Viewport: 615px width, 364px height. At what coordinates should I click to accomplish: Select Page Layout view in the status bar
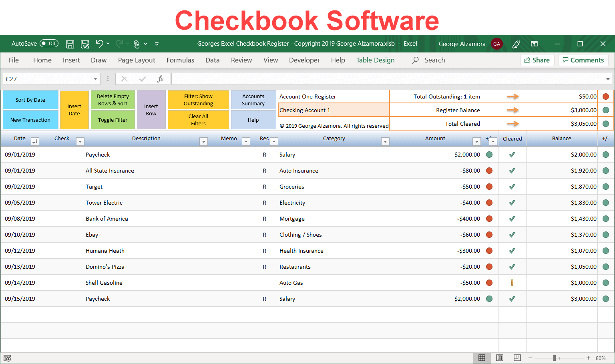click(499, 358)
